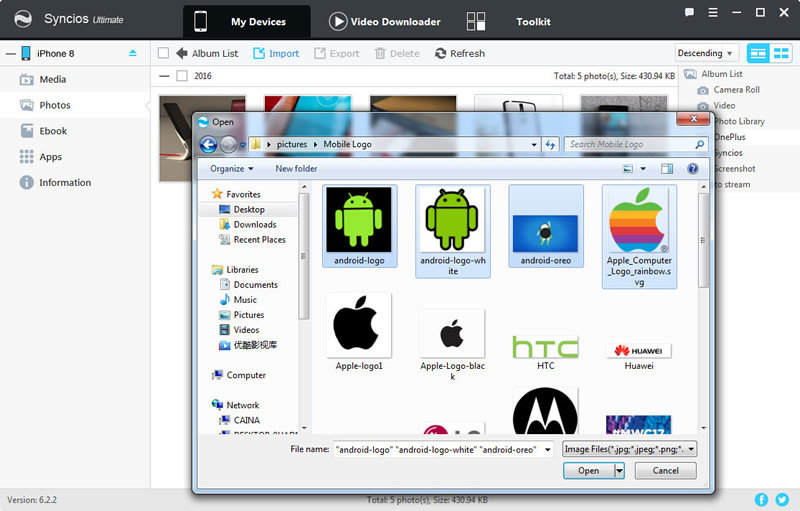800x511 pixels.
Task: Open the view options dropdown arrow
Action: click(643, 169)
